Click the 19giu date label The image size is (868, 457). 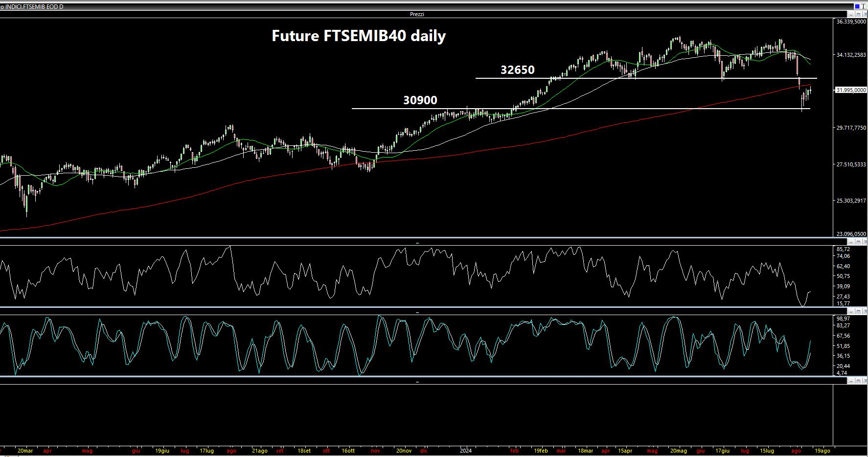pos(162,451)
